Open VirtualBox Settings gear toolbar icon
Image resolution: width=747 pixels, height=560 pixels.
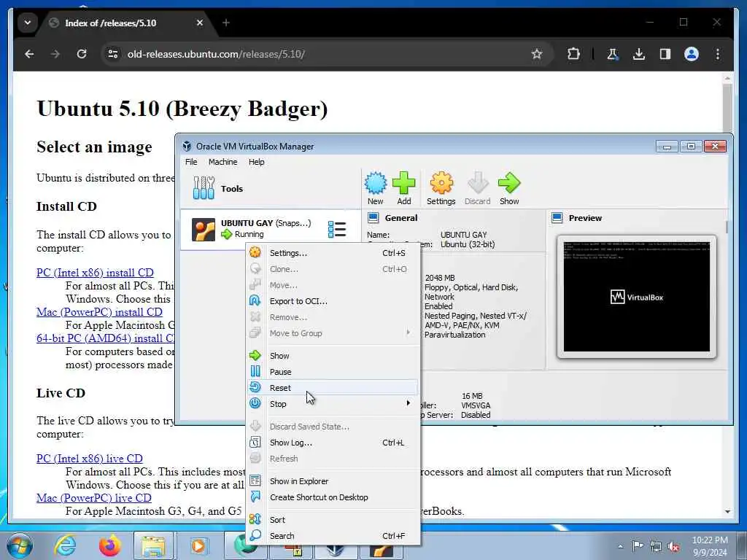click(441, 188)
